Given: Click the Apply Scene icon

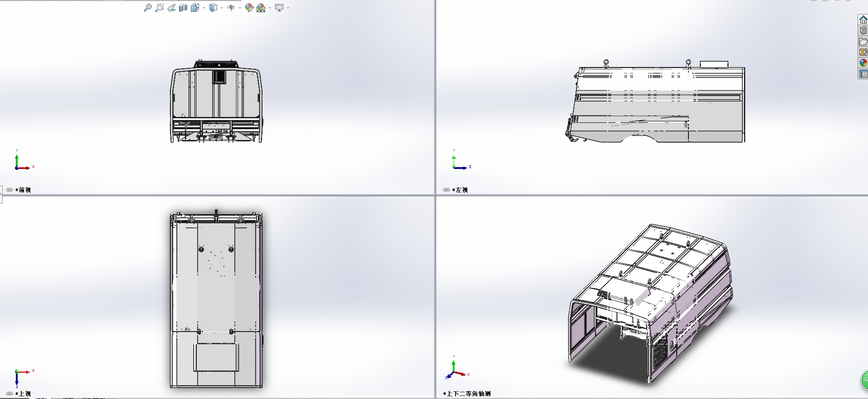Looking at the screenshot, I should (x=261, y=8).
